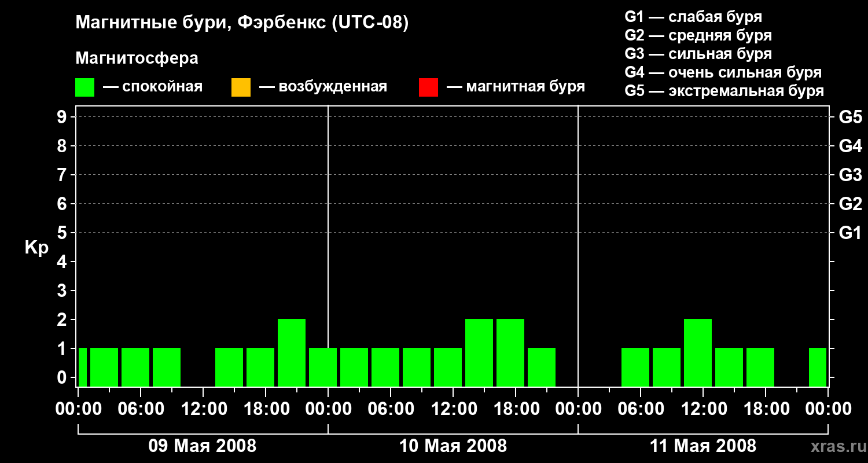Image resolution: width=868 pixels, height=463 pixels.
Task: Click legend line 'G2 — средняя буря'
Action: pyautogui.click(x=698, y=35)
